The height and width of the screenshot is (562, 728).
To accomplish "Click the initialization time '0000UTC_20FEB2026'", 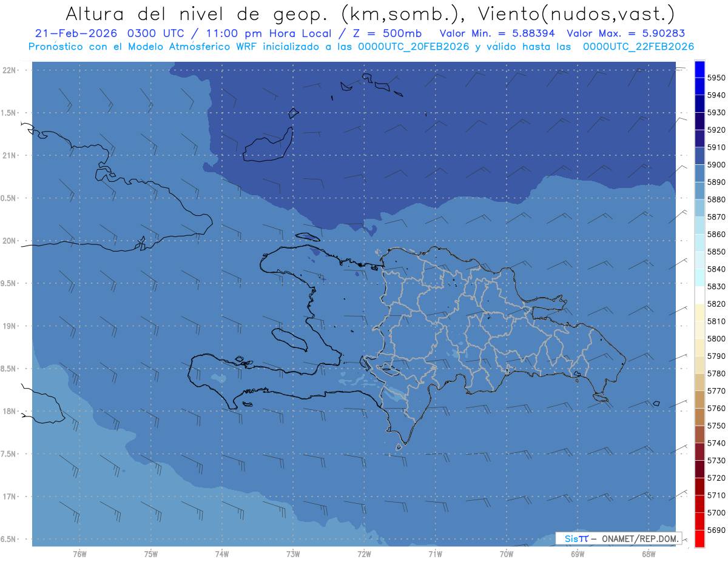I will tap(414, 46).
